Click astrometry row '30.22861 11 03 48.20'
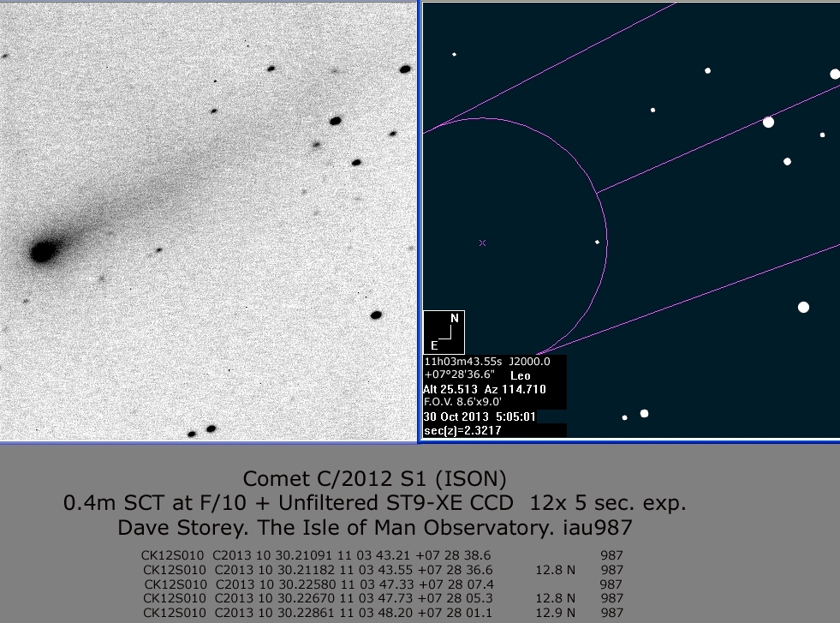840x623 pixels. [383, 613]
